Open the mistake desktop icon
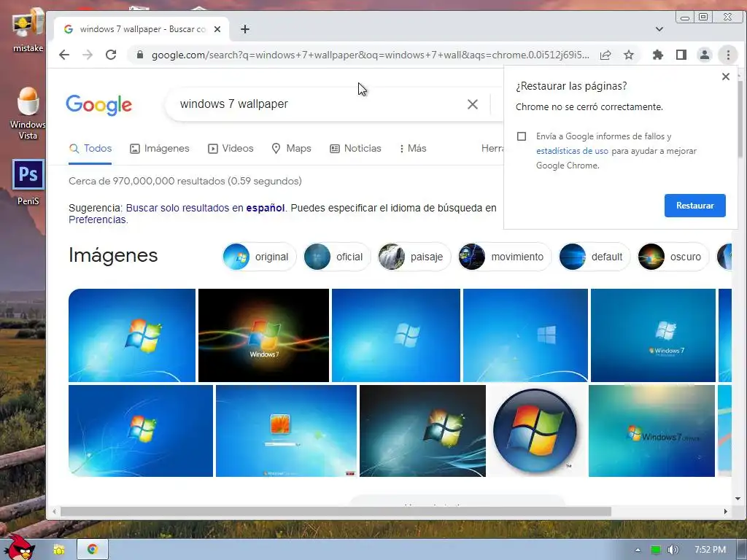Viewport: 747px width, 560px height. click(28, 29)
